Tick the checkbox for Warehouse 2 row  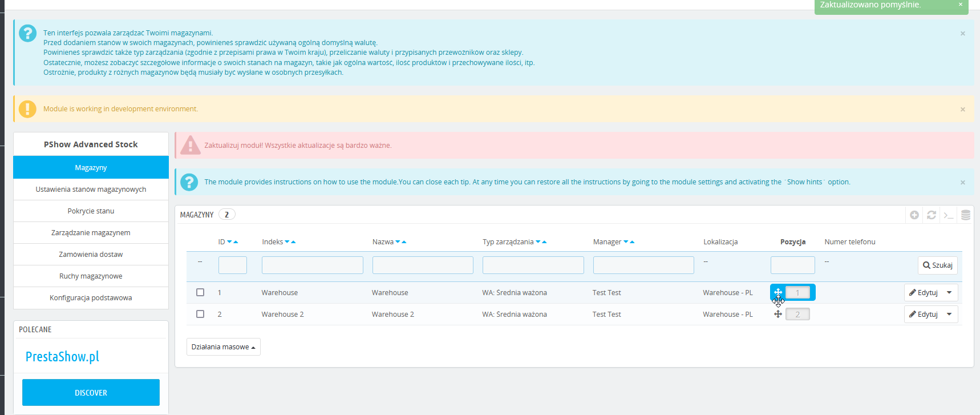[x=200, y=314]
